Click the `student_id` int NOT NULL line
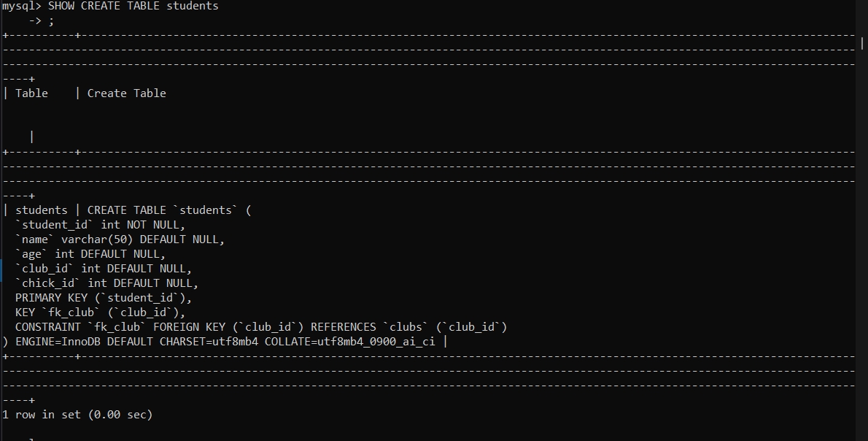Image resolution: width=868 pixels, height=441 pixels. pos(100,225)
